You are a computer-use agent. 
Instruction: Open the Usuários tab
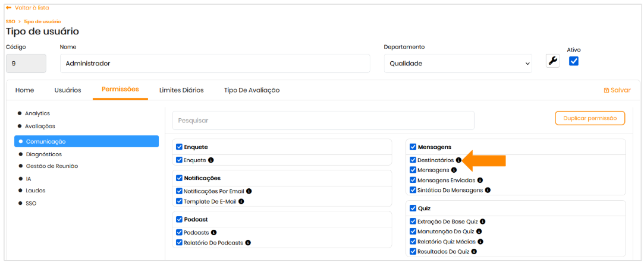tap(68, 90)
